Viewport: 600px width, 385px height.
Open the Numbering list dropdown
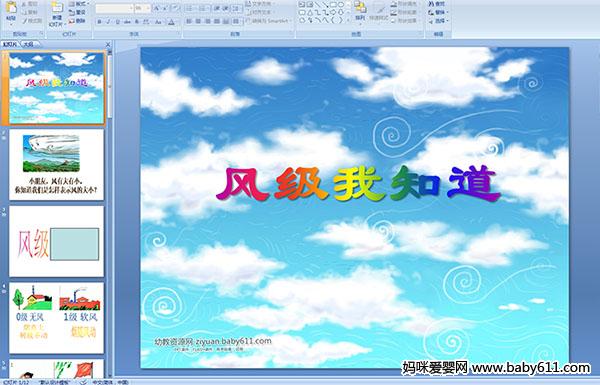tap(204, 8)
